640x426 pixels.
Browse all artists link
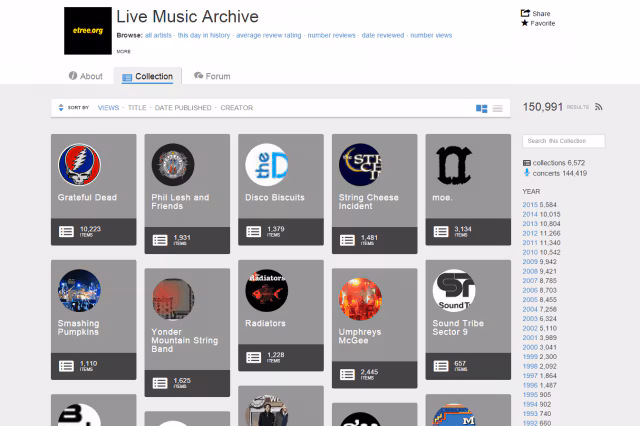[158, 35]
